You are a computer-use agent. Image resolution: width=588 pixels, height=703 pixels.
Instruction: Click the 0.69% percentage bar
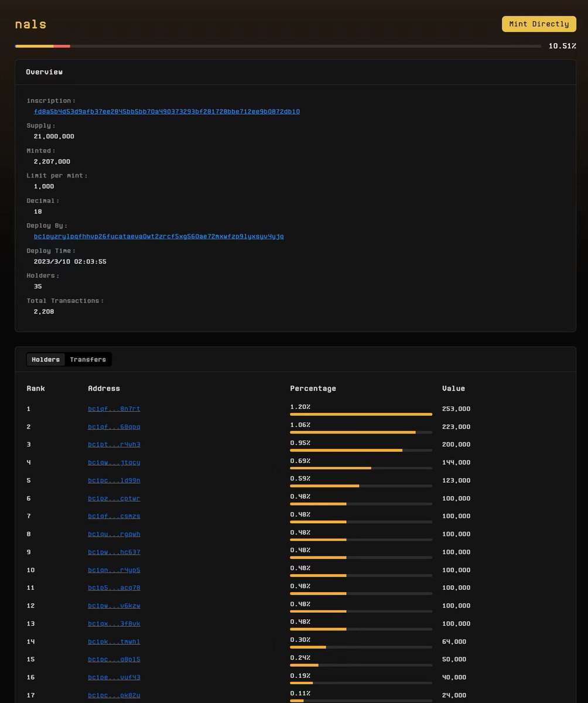pyautogui.click(x=361, y=468)
